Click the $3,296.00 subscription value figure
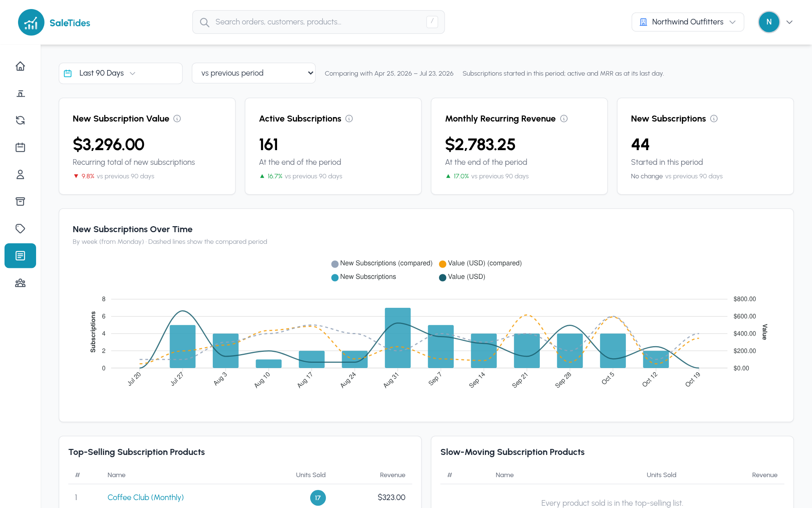 pyautogui.click(x=108, y=144)
